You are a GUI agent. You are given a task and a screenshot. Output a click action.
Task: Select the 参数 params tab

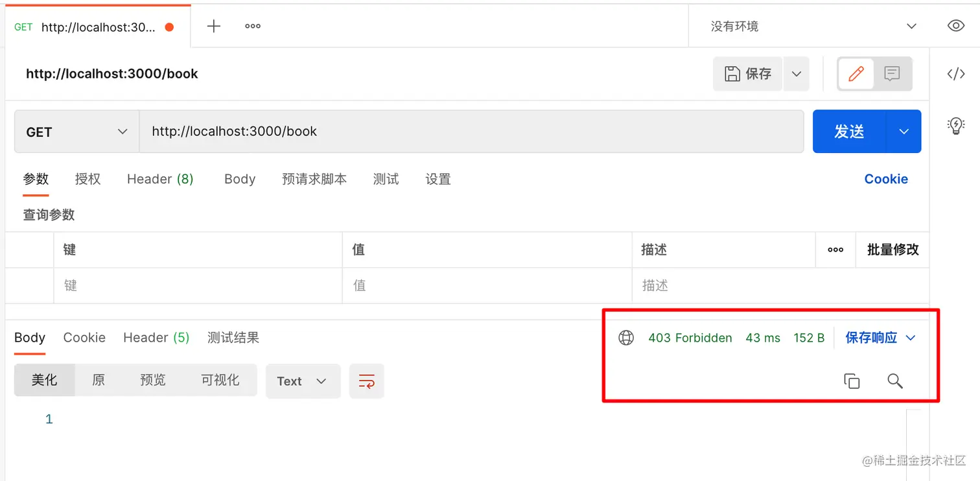(x=36, y=179)
